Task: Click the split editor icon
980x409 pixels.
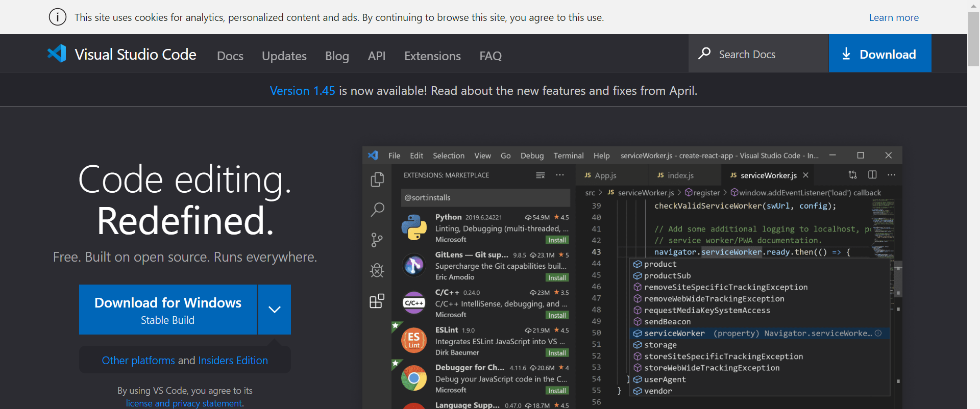Action: [872, 175]
